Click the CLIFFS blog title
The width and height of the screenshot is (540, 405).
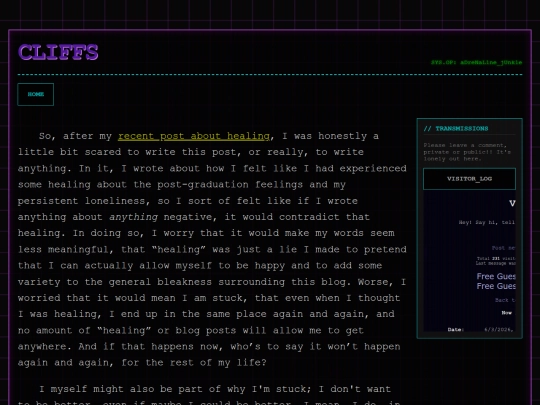[x=58, y=52]
